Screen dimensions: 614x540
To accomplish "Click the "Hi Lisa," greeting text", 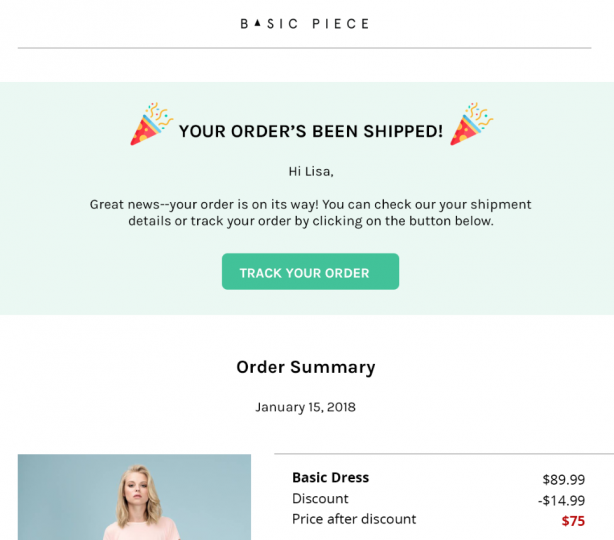I will point(310,171).
